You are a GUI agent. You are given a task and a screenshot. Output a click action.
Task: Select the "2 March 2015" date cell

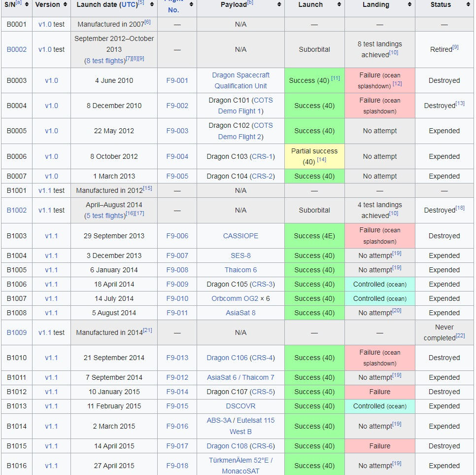[x=114, y=426]
